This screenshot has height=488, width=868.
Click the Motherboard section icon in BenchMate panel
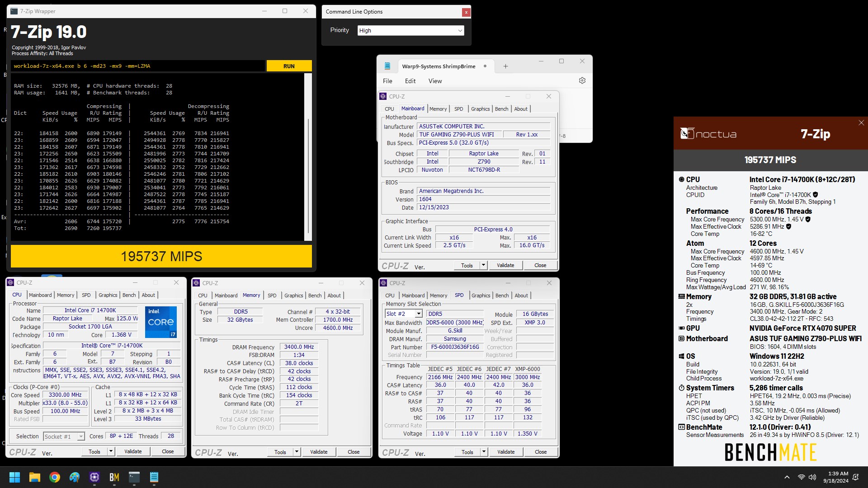[681, 338]
